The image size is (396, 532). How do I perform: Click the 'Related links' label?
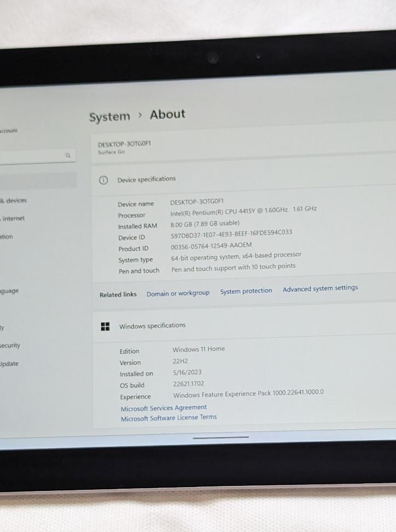tap(118, 294)
